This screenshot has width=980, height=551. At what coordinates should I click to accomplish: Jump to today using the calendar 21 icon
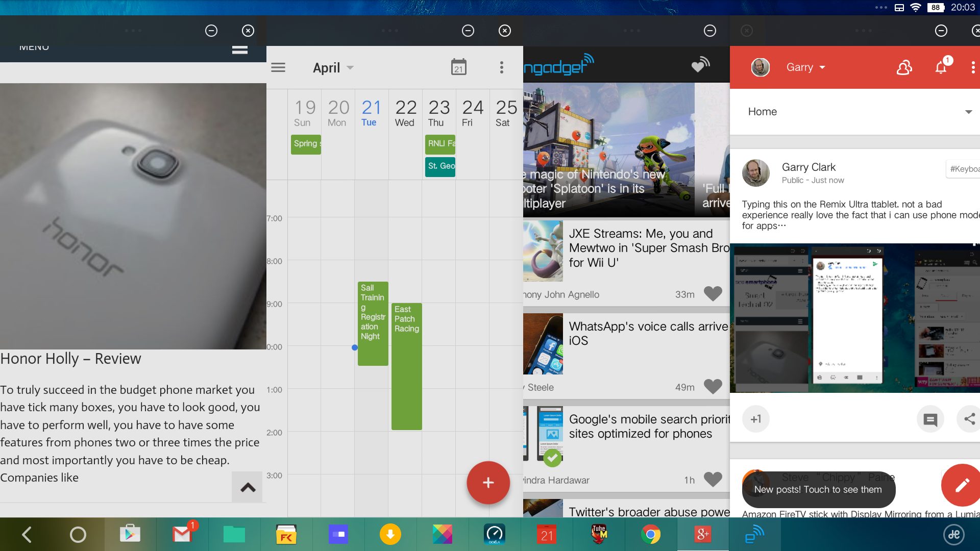click(x=458, y=67)
